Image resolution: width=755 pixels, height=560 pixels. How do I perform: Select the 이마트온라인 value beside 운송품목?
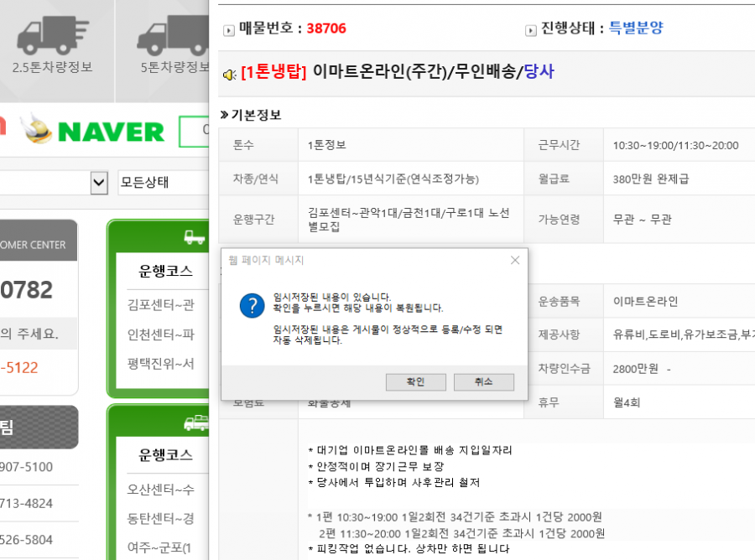pyautogui.click(x=679, y=301)
